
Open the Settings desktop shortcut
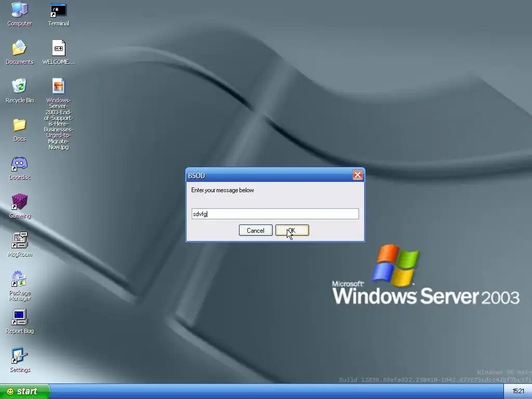click(x=20, y=360)
